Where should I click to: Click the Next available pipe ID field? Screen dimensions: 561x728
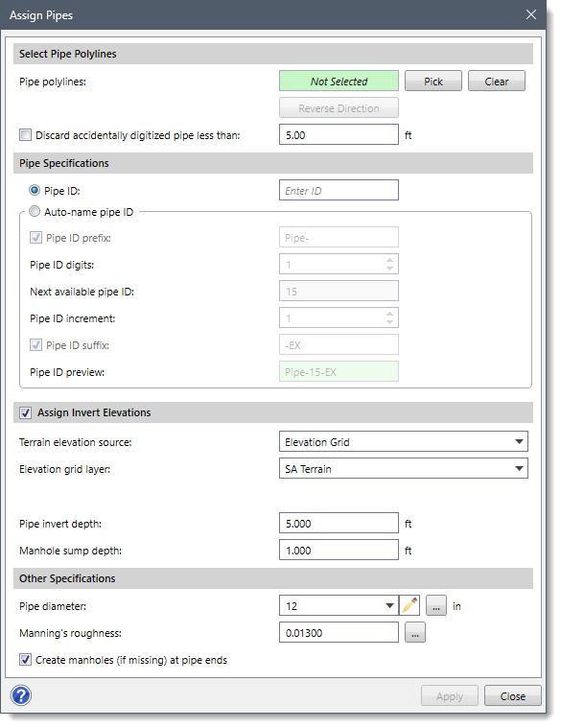pos(339,292)
